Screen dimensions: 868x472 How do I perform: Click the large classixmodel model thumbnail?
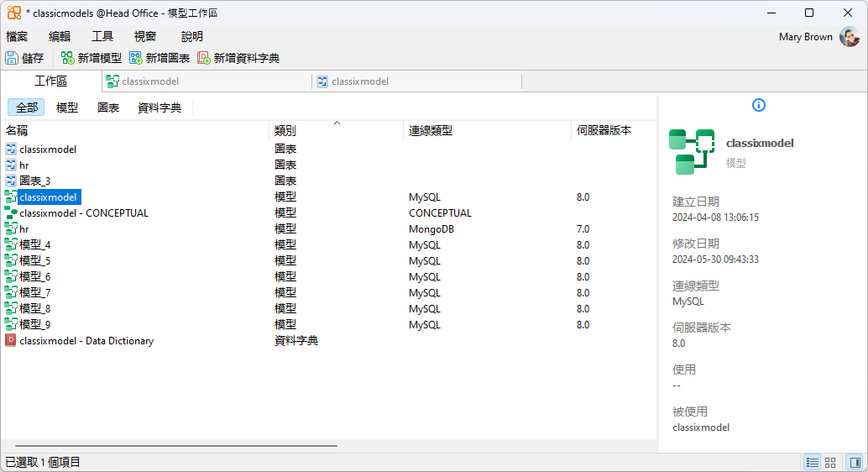[x=692, y=152]
